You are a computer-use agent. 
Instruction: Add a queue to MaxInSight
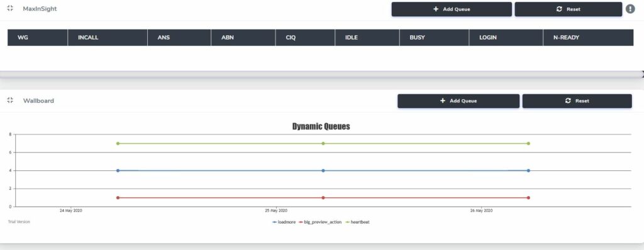[x=452, y=9]
